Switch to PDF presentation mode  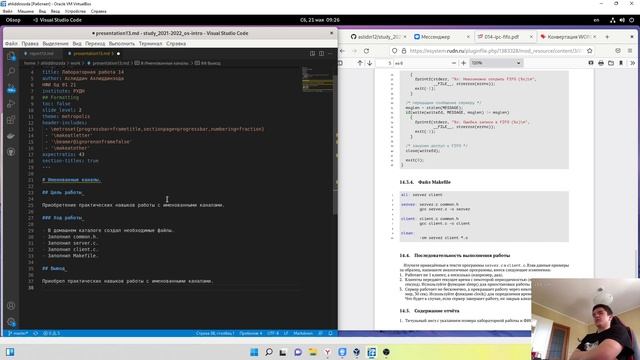pyautogui.click(x=591, y=63)
